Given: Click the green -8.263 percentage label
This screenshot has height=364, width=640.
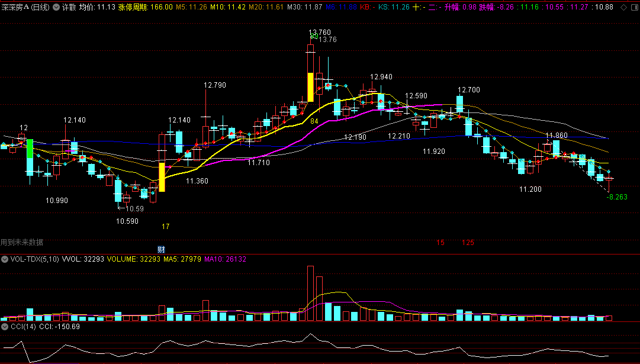Looking at the screenshot, I should click(617, 197).
